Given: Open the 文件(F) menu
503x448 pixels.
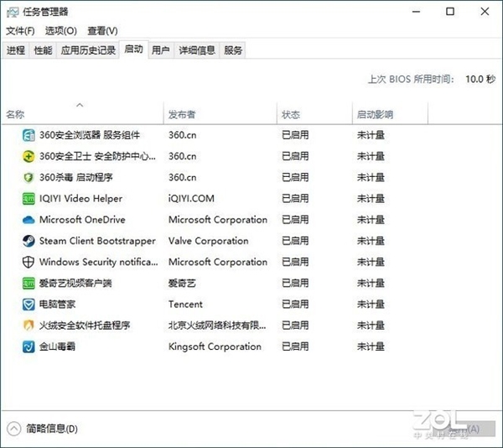Looking at the screenshot, I should coord(20,31).
